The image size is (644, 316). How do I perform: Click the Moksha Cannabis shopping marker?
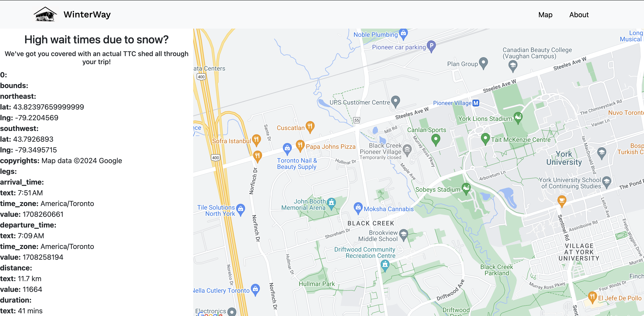click(358, 208)
